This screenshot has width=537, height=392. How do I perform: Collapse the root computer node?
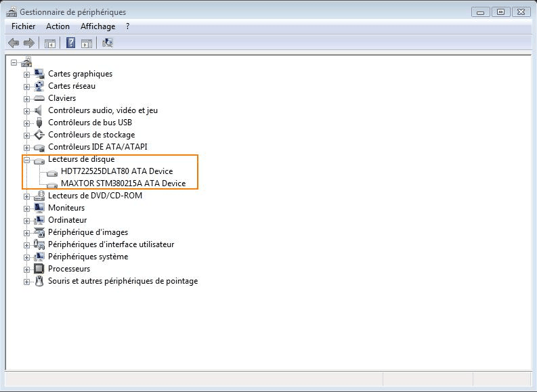tap(14, 62)
